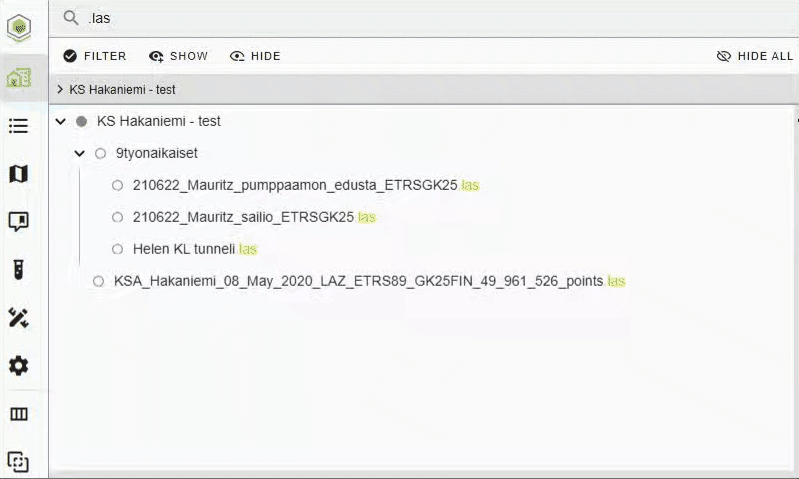799x479 pixels.
Task: Click the Hide eye icon
Action: coord(237,56)
